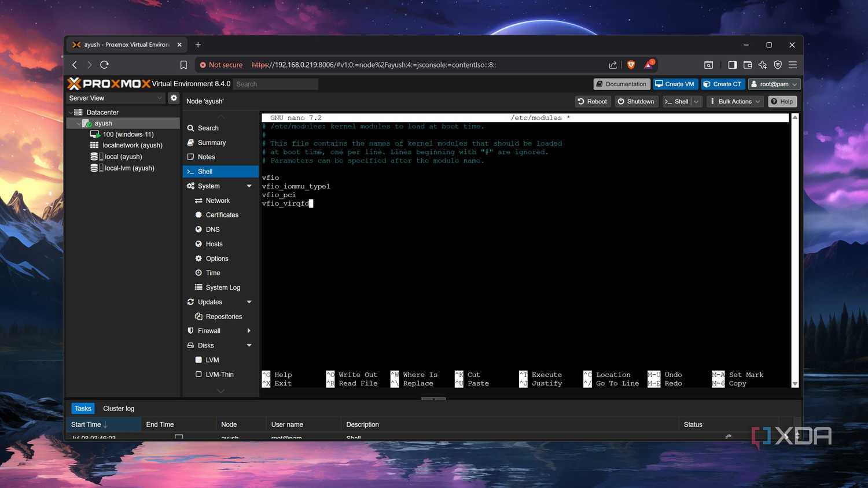Collapse the Updates menu section
868x488 pixels.
click(x=249, y=302)
